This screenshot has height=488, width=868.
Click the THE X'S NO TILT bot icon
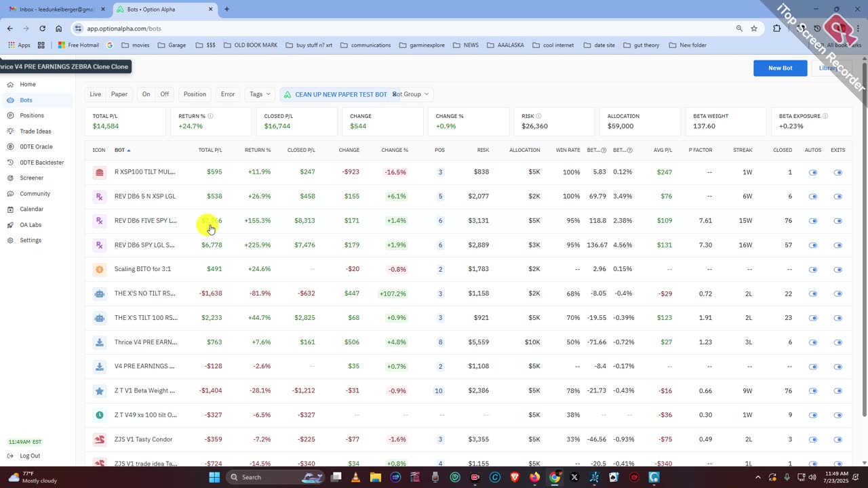(100, 293)
